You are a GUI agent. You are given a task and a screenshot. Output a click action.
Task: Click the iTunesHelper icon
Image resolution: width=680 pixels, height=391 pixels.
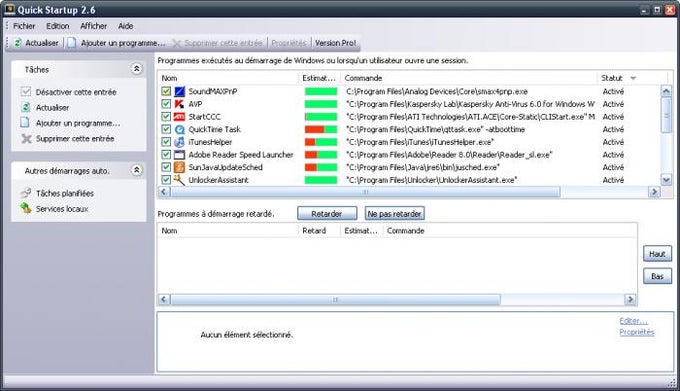coord(179,142)
